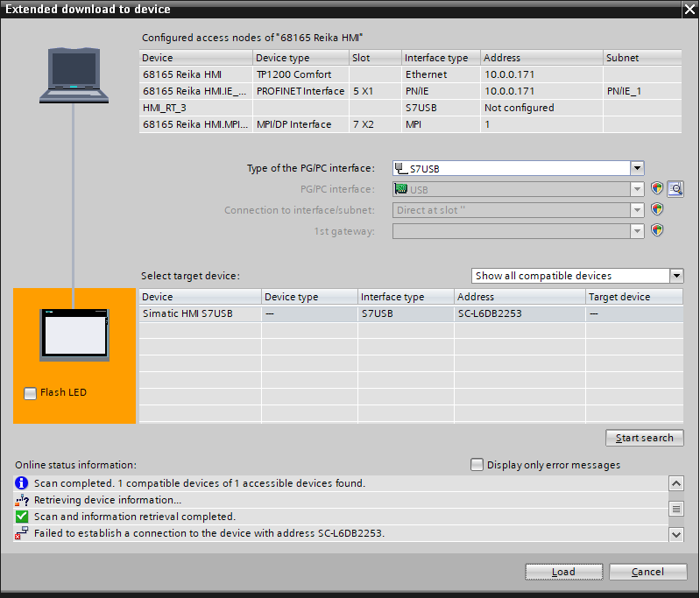Click the 68165 Reika HMI.MPI row

click(410, 124)
